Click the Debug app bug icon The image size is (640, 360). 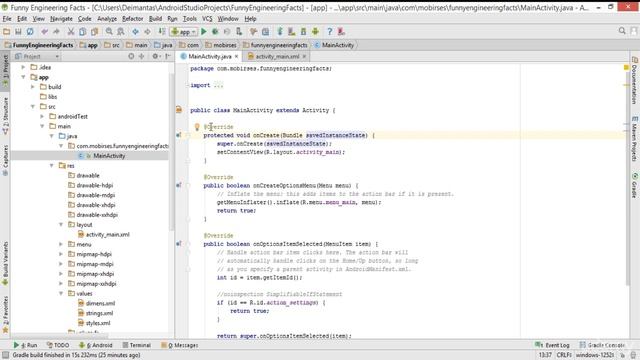[x=215, y=31]
